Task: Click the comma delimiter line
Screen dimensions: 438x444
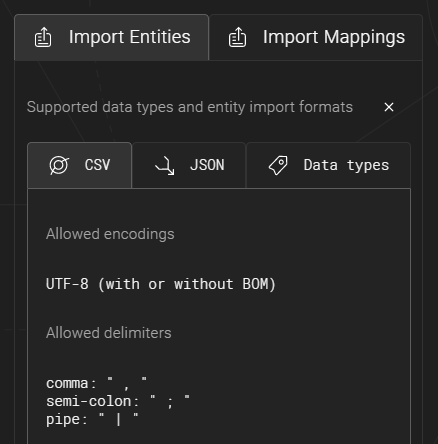Action: coord(96,383)
